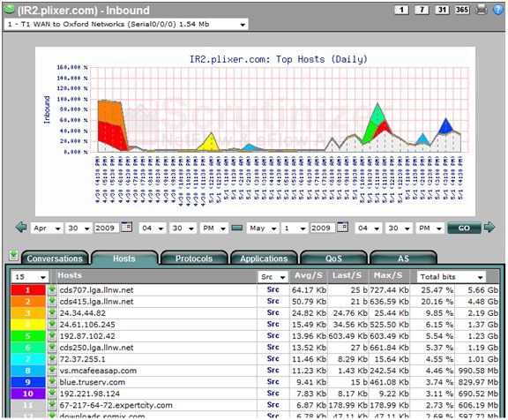This screenshot has width=508, height=420.
Task: Open the Src direction dropdown
Action: [273, 277]
